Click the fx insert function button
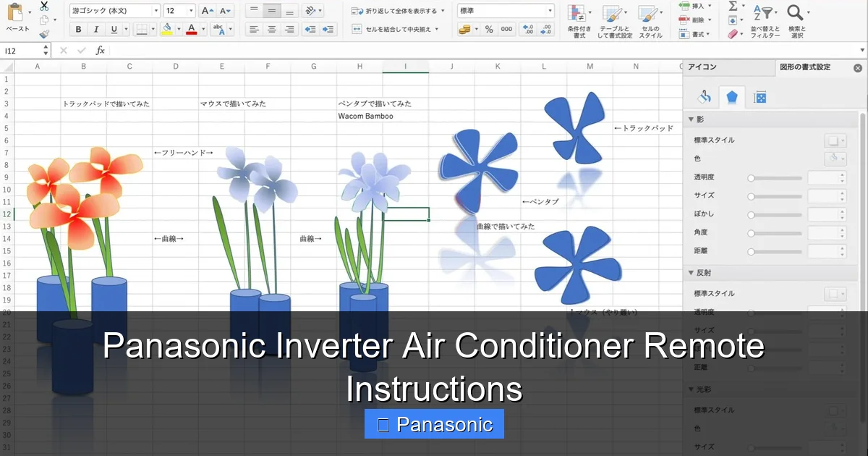Viewport: 868px width, 456px height. (x=101, y=51)
